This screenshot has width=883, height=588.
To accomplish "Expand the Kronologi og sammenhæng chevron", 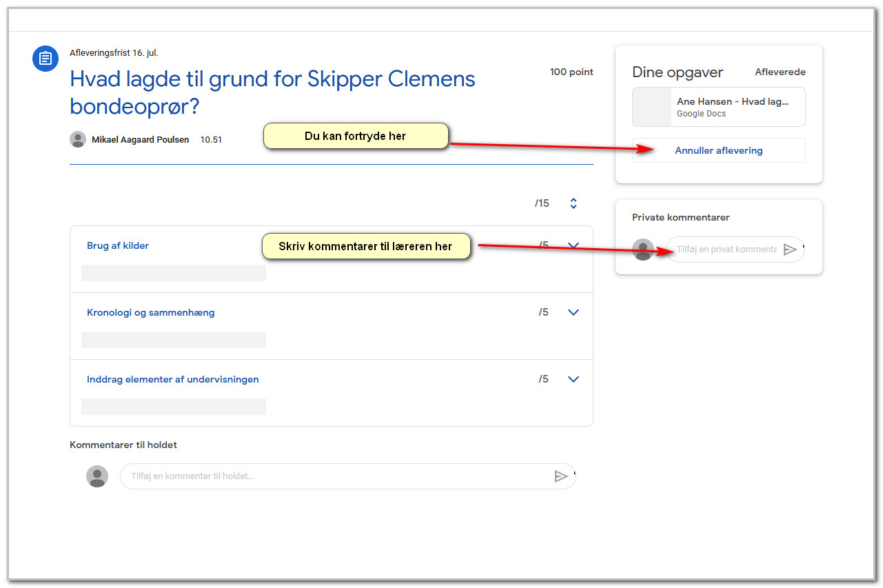I will [573, 312].
